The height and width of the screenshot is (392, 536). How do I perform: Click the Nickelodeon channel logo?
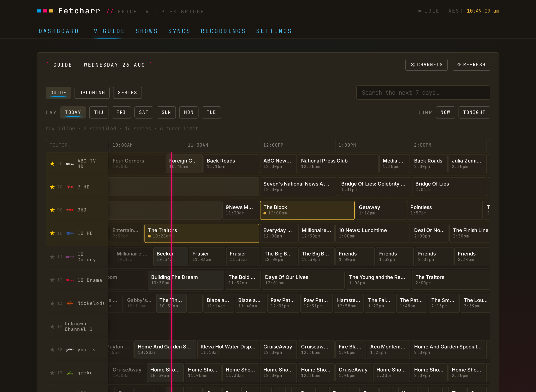pos(70,303)
